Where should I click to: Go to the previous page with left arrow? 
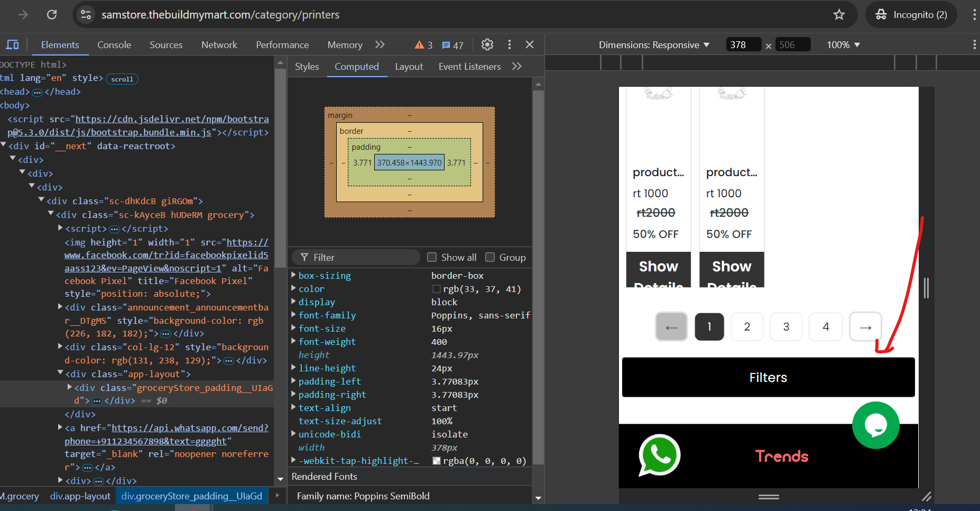[671, 327]
